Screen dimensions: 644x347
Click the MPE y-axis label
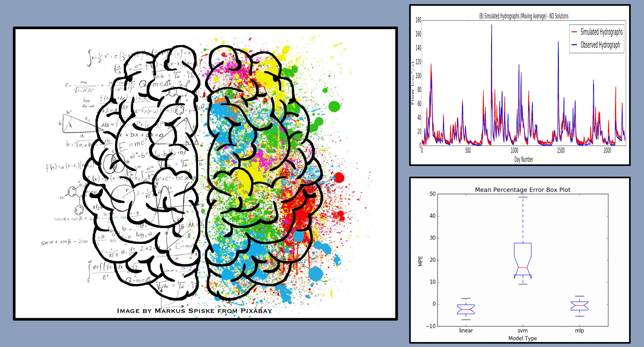[420, 261]
